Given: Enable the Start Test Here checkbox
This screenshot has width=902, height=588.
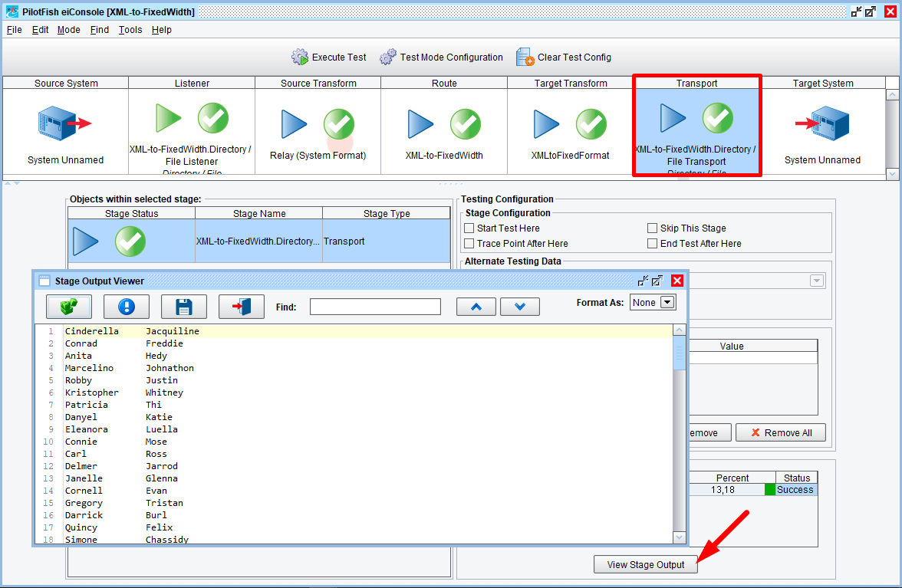Looking at the screenshot, I should click(469, 228).
